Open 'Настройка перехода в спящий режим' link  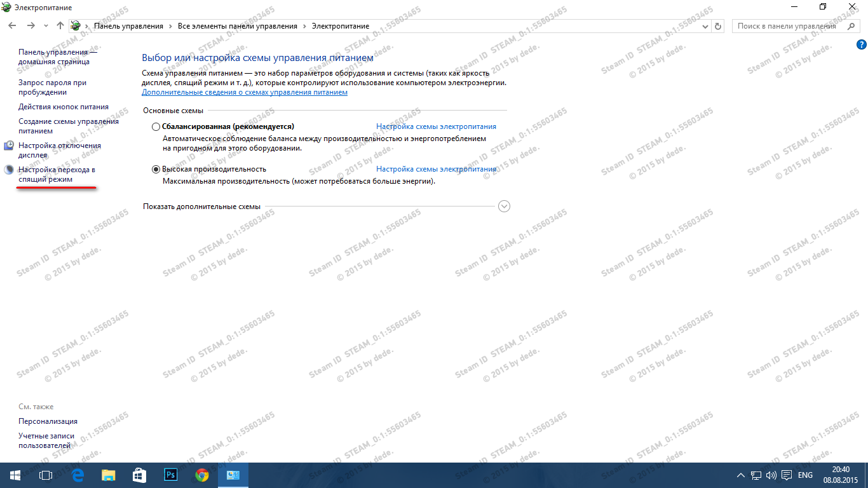pos(57,174)
